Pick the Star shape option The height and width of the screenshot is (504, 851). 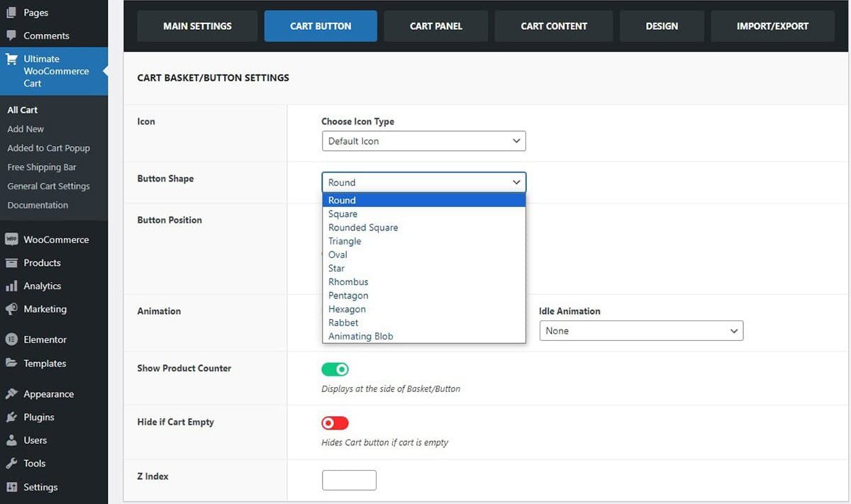pyautogui.click(x=424, y=269)
